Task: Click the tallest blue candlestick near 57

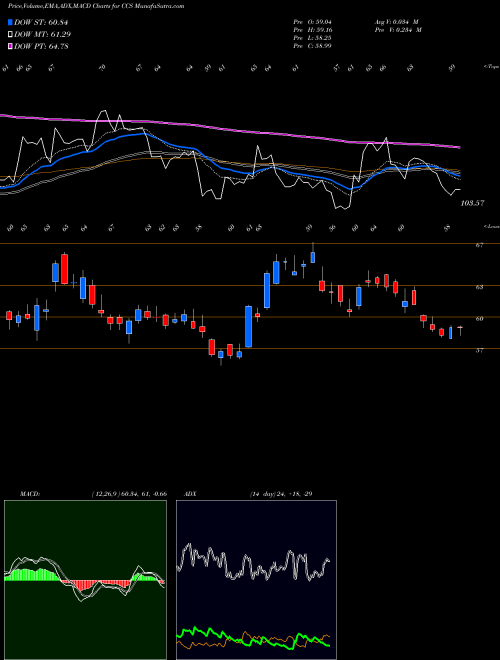Action: pos(249,327)
